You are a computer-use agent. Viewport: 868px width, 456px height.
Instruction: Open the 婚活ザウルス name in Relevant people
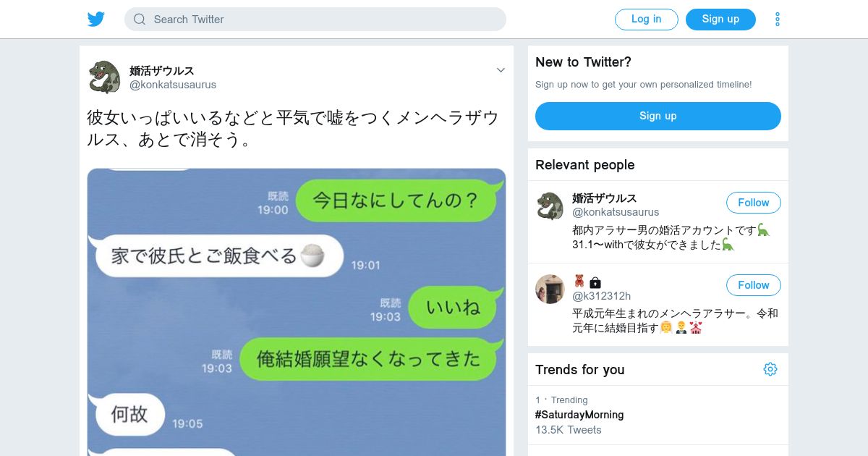click(605, 198)
